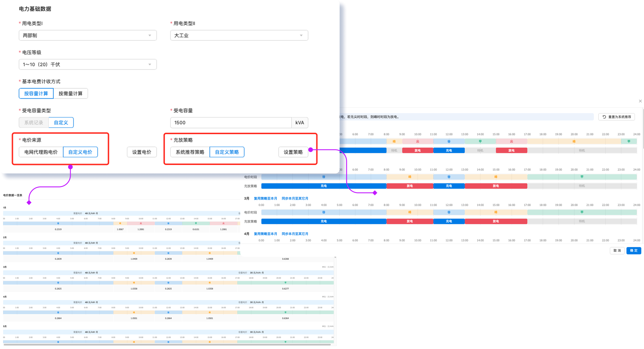
Task: Click 复用策略至本月 link for 3月
Action: pos(265,198)
